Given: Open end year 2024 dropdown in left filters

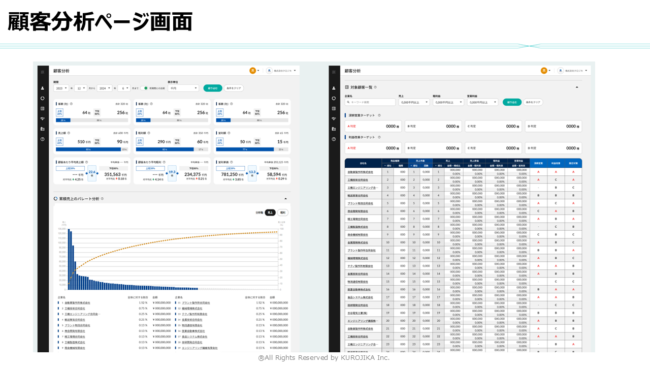Looking at the screenshot, I should pyautogui.click(x=104, y=88).
